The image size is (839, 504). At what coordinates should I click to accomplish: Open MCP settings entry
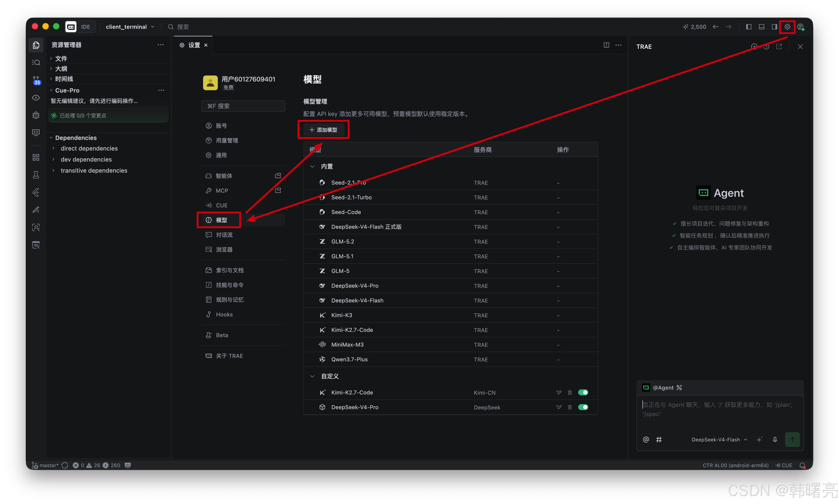(x=243, y=191)
